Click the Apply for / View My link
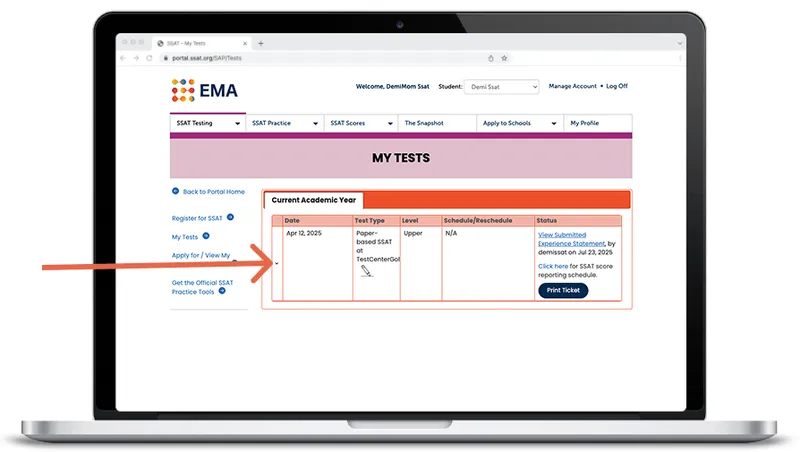 (201, 255)
